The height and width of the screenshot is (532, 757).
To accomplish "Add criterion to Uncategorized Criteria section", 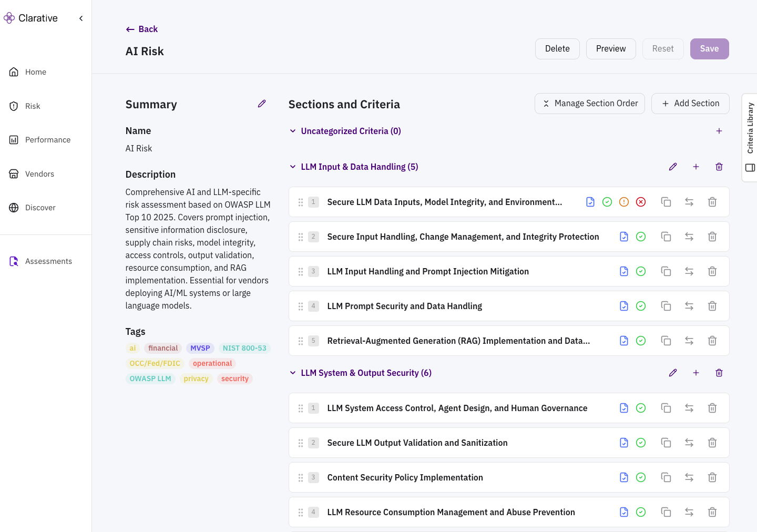I will (x=719, y=131).
